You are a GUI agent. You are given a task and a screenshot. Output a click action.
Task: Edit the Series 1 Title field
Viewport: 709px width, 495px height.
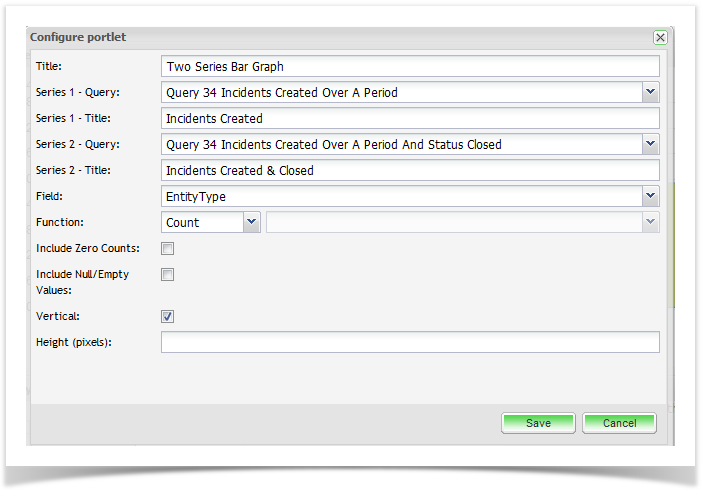[x=410, y=119]
